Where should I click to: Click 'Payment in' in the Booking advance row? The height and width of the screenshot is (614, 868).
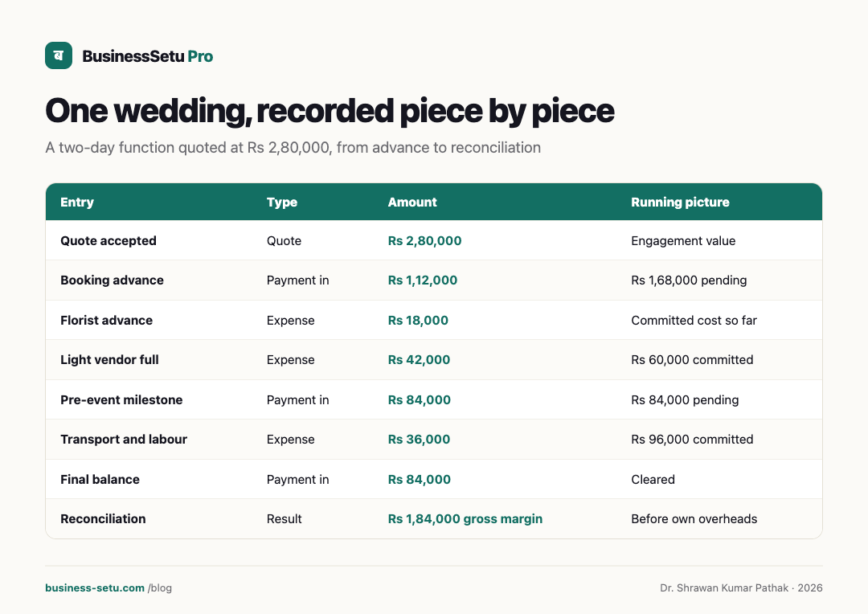(x=298, y=280)
